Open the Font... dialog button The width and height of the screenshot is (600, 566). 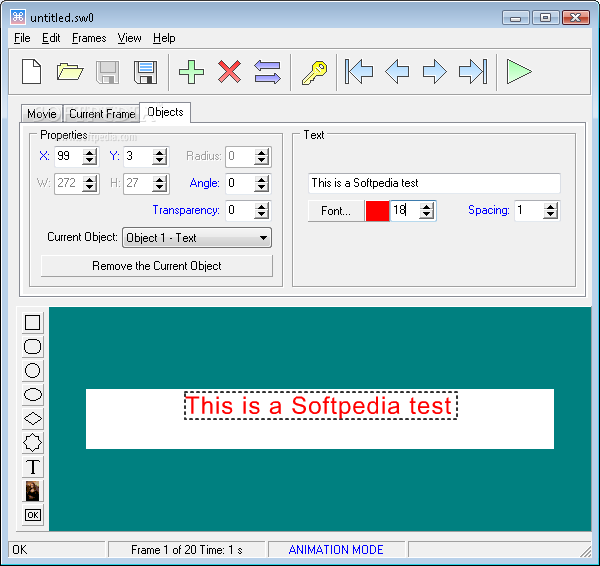click(x=336, y=211)
